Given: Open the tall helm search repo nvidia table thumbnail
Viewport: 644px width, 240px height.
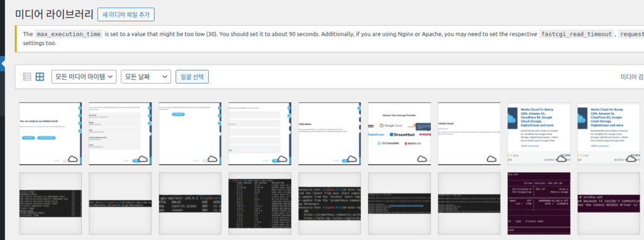Looking at the screenshot, I should (260, 204).
